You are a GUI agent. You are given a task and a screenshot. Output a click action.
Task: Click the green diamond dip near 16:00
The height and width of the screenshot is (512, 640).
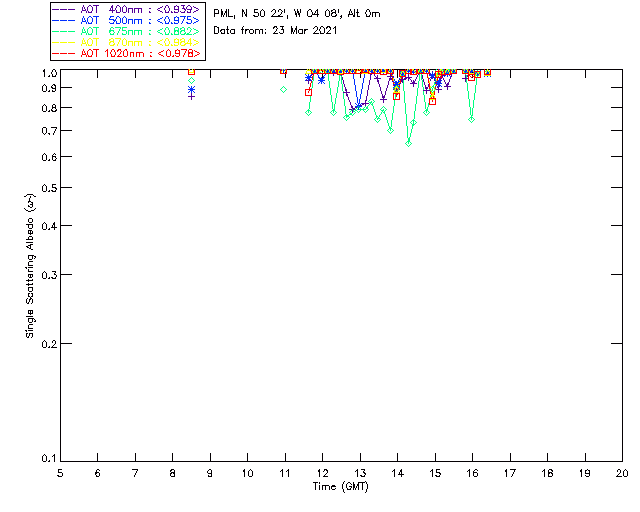point(471,120)
